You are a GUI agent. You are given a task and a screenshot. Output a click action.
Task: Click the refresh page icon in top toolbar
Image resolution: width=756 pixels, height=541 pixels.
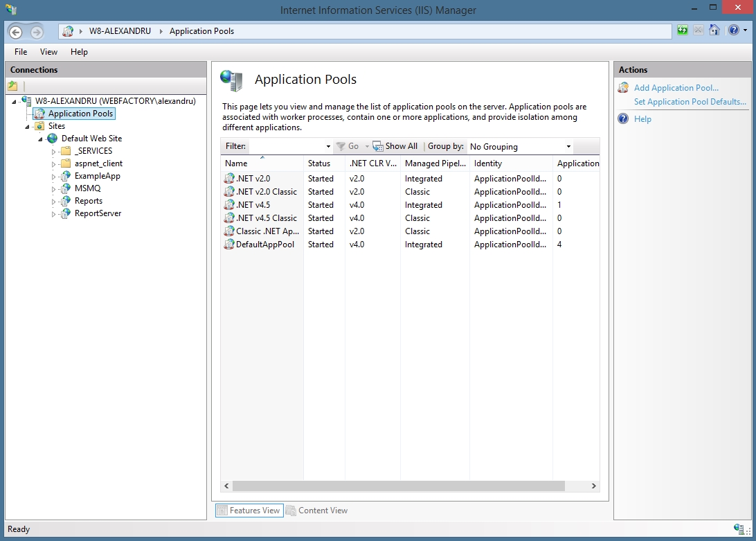pyautogui.click(x=683, y=30)
